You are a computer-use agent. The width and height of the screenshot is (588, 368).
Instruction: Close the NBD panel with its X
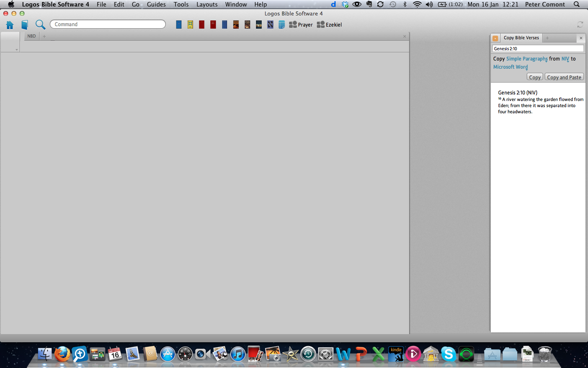coord(405,36)
